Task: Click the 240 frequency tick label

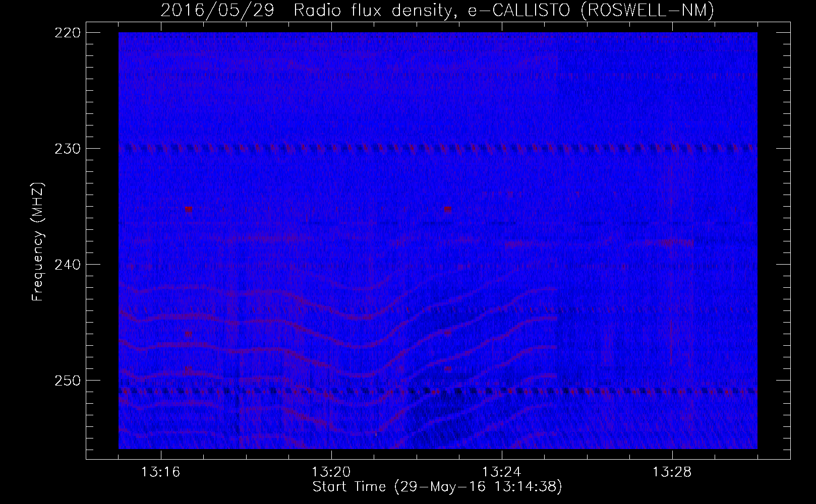Action: pyautogui.click(x=67, y=265)
